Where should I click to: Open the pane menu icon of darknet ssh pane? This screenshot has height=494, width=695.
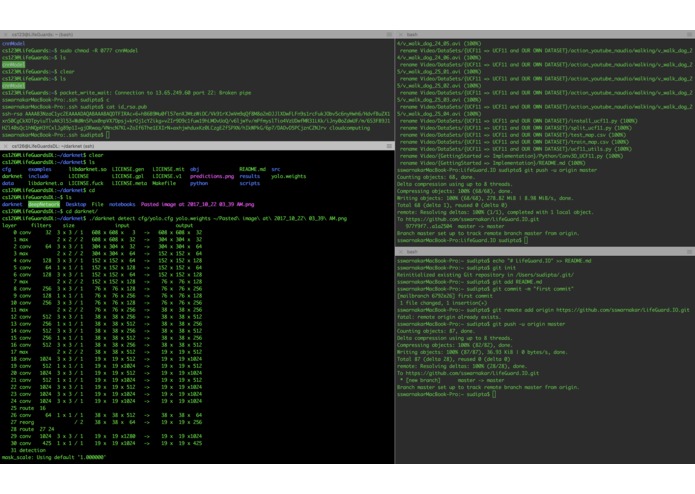[x=389, y=146]
